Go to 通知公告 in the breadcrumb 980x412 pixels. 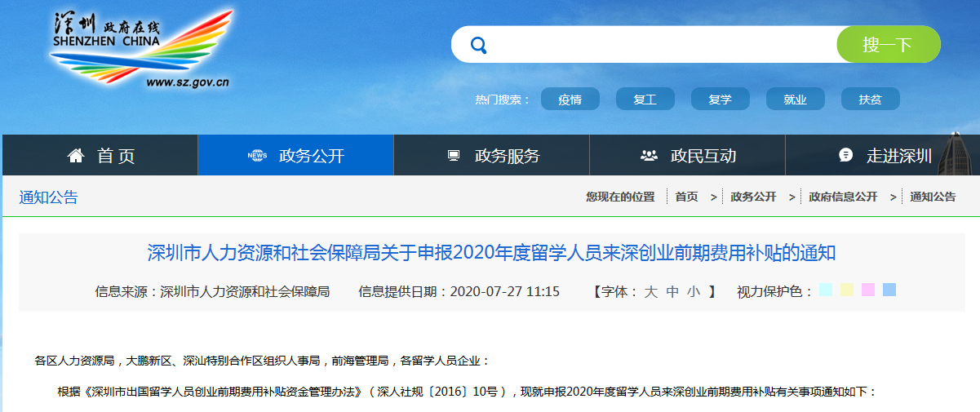(933, 197)
